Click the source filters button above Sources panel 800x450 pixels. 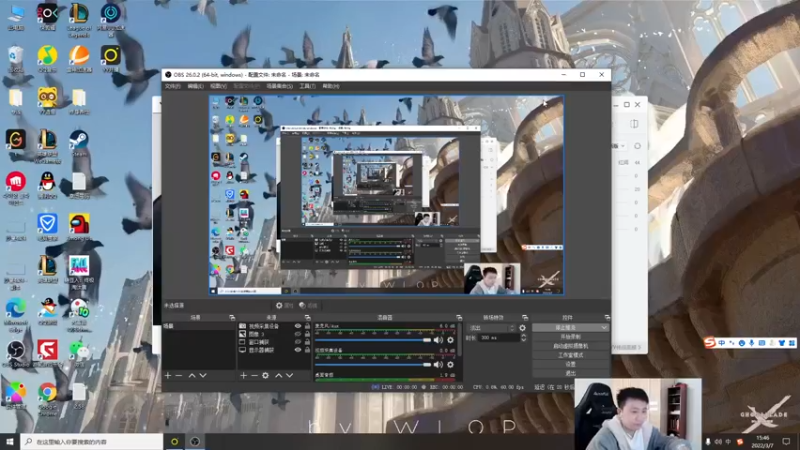308,306
